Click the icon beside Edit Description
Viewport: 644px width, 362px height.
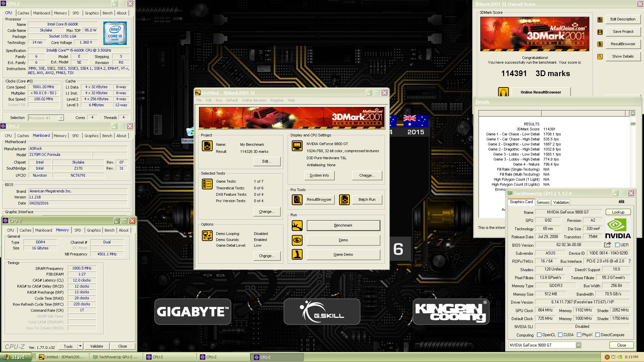(600, 20)
